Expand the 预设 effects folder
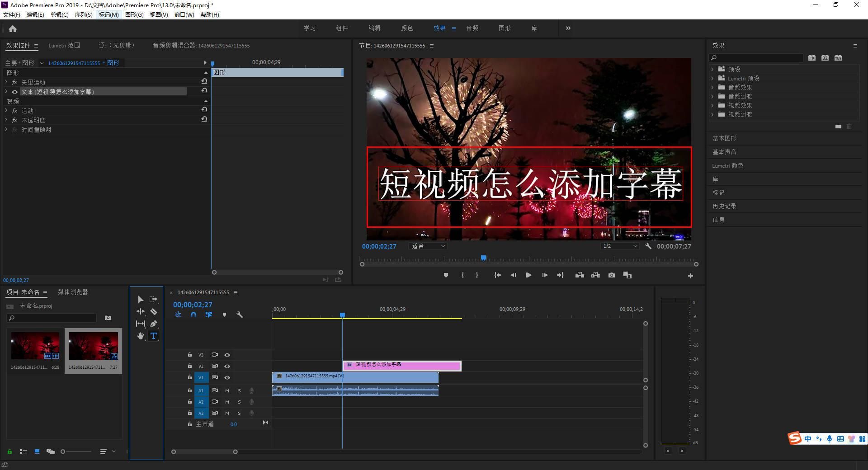The height and width of the screenshot is (470, 868). 712,69
